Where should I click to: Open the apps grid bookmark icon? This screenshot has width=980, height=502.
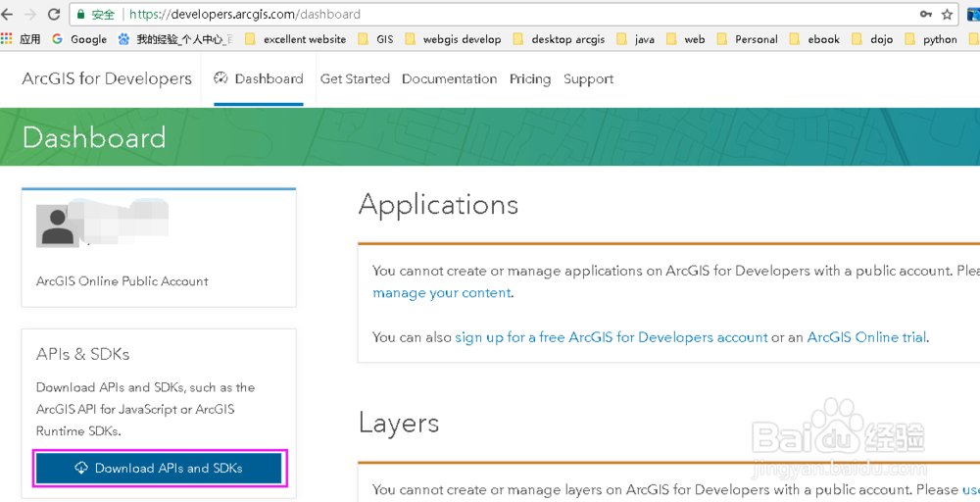(x=7, y=39)
